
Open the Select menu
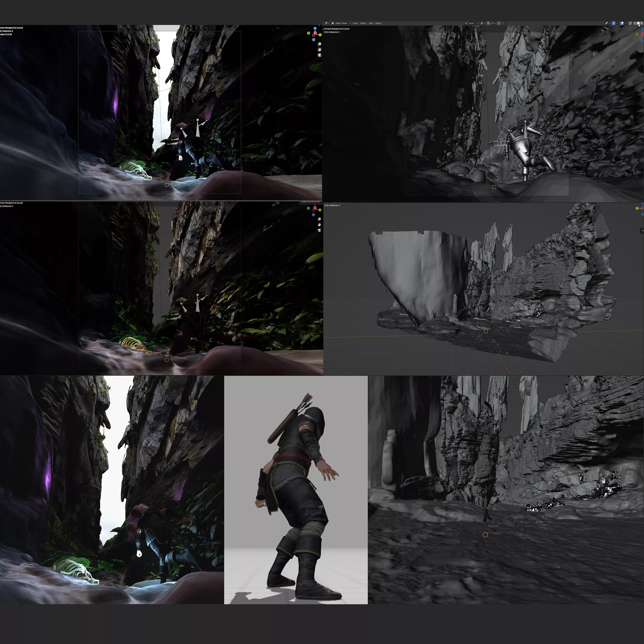[363, 23]
